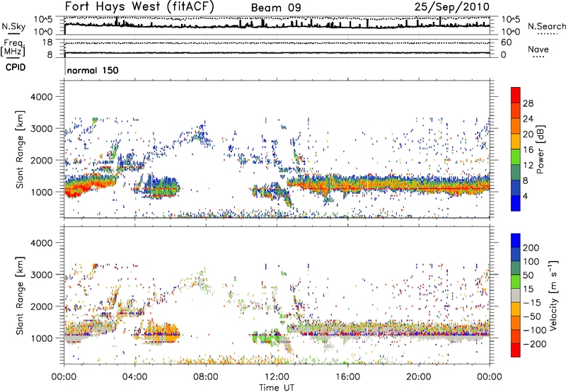Image resolution: width=566 pixels, height=392 pixels.
Task: Click the 'Nave' legend label
Action: [538, 49]
